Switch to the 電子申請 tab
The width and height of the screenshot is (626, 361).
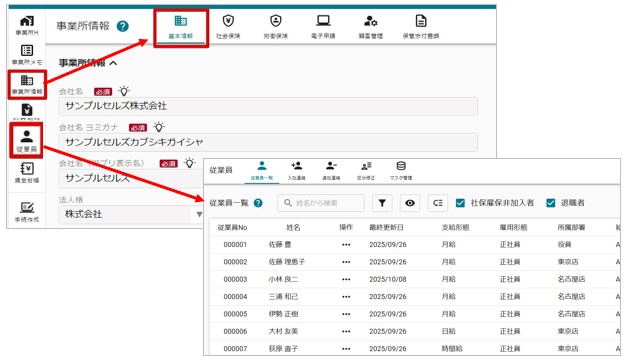[x=323, y=27]
